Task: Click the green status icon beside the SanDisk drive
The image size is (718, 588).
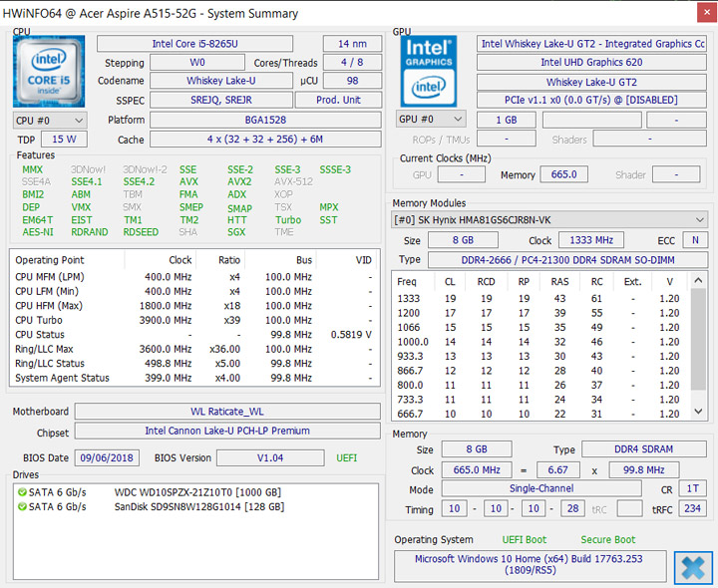Action: (21, 507)
